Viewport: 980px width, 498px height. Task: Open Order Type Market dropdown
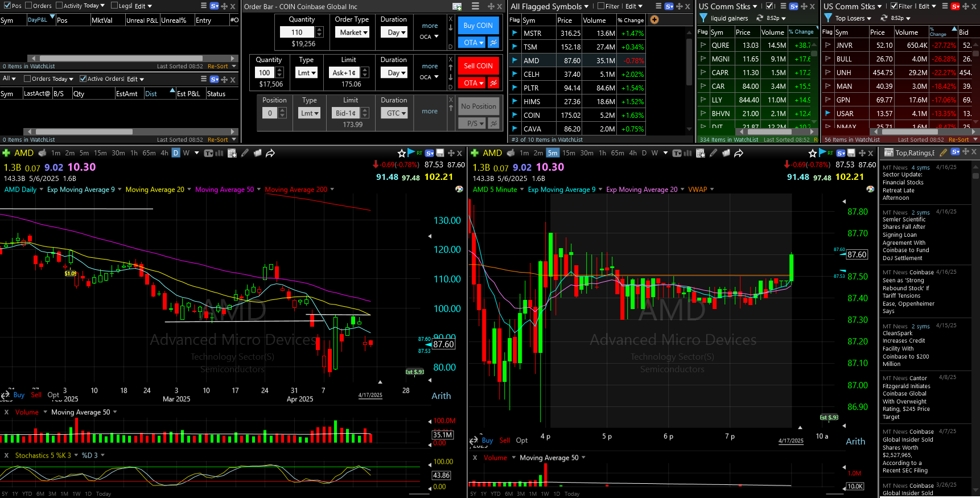[x=353, y=32]
